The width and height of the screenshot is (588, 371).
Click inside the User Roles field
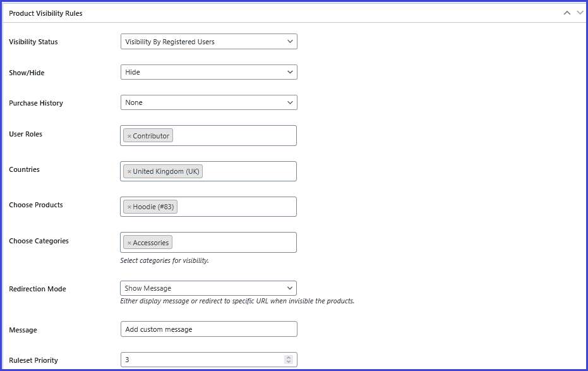[x=234, y=135]
